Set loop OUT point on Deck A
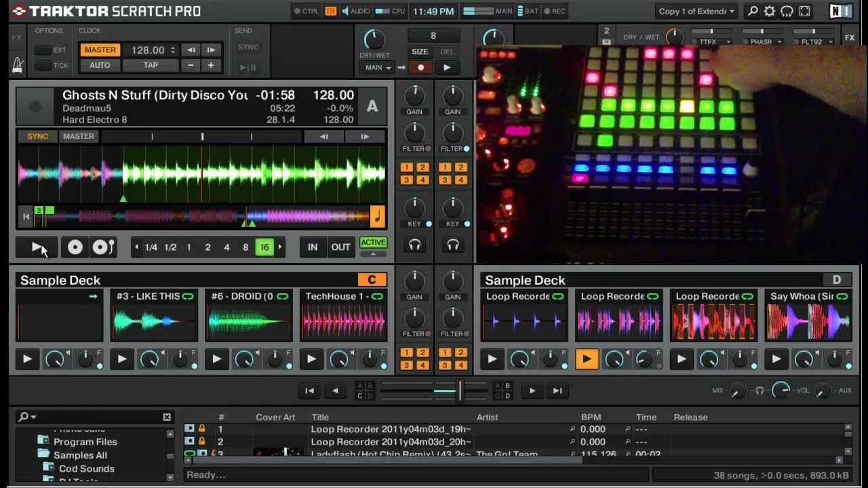This screenshot has height=488, width=868. 340,247
